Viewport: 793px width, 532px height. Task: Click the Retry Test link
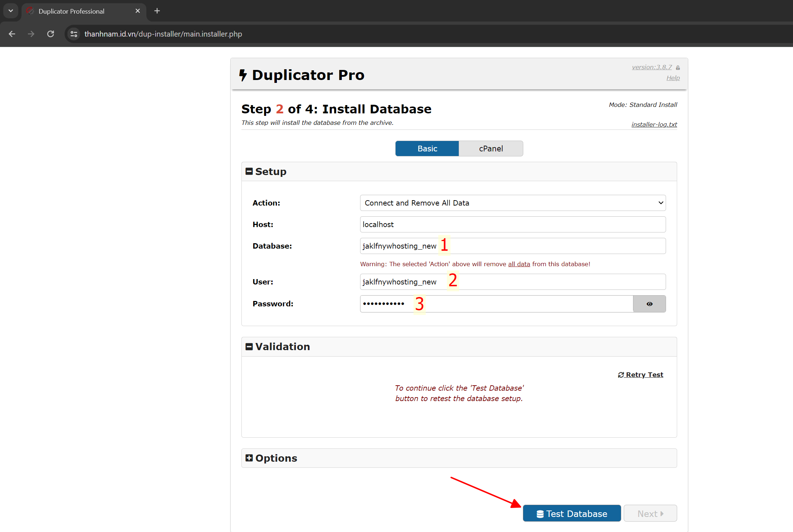[641, 375]
